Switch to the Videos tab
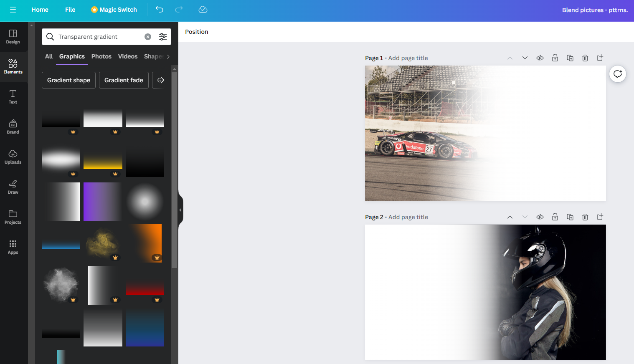634x364 pixels. click(x=128, y=56)
